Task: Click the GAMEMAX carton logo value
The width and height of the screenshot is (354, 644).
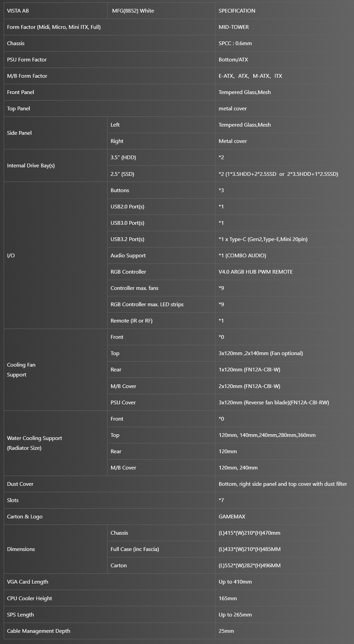Action: pyautogui.click(x=232, y=517)
